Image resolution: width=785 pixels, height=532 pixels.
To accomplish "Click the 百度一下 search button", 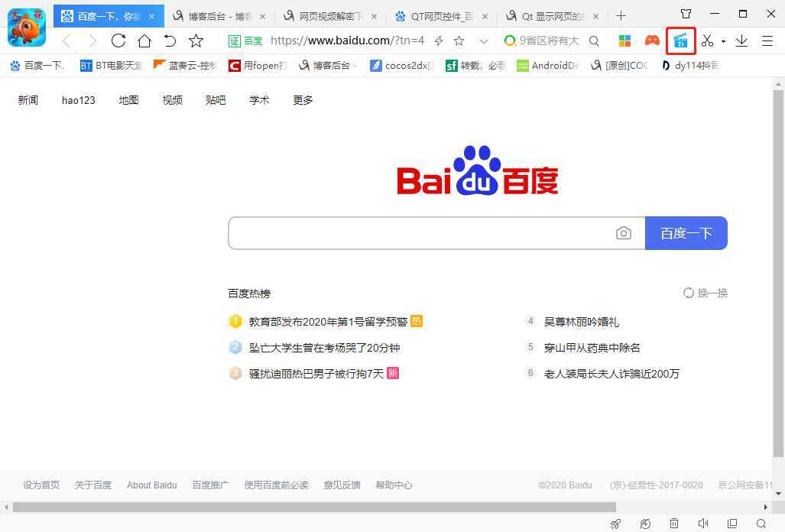I will [686, 233].
